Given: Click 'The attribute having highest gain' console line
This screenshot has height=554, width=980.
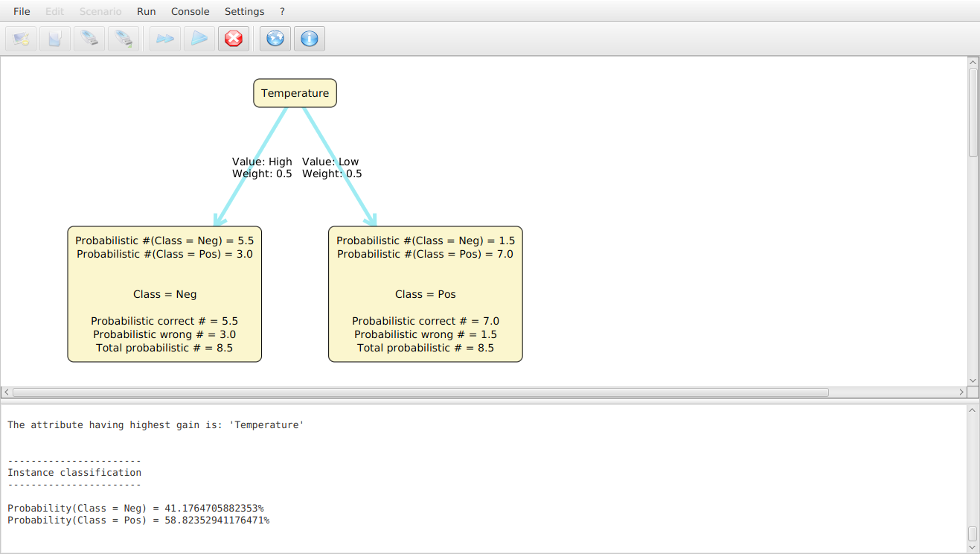Looking at the screenshot, I should point(156,424).
